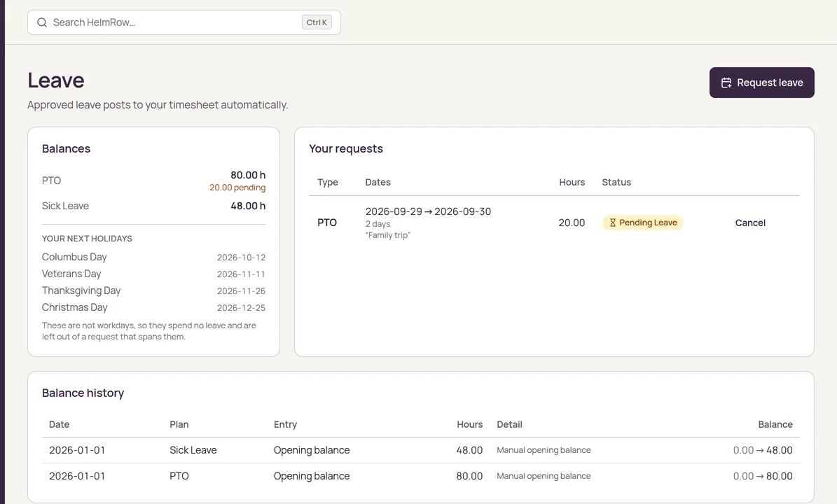The width and height of the screenshot is (837, 504).
Task: Click the approved leave timesheet subtitle
Action: pyautogui.click(x=158, y=105)
